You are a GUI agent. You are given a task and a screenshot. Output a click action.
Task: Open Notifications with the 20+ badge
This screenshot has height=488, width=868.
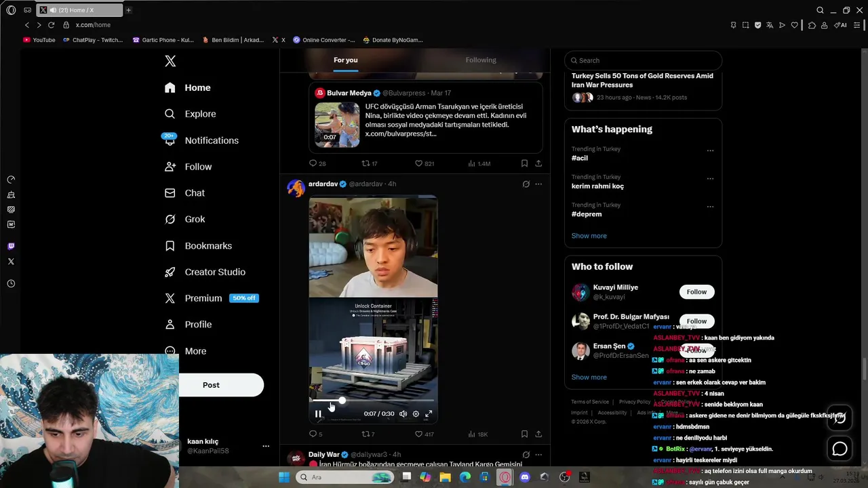(201, 140)
